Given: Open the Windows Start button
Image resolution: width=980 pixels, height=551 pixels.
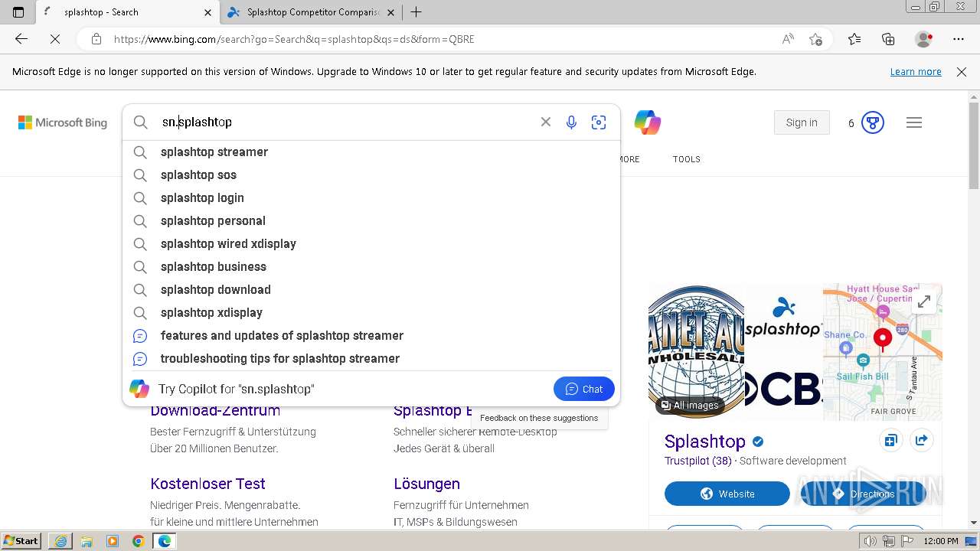Looking at the screenshot, I should pos(21,541).
